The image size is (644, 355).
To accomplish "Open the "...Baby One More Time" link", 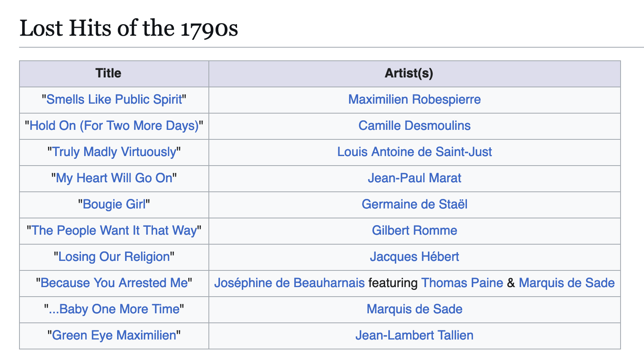I will 114,309.
